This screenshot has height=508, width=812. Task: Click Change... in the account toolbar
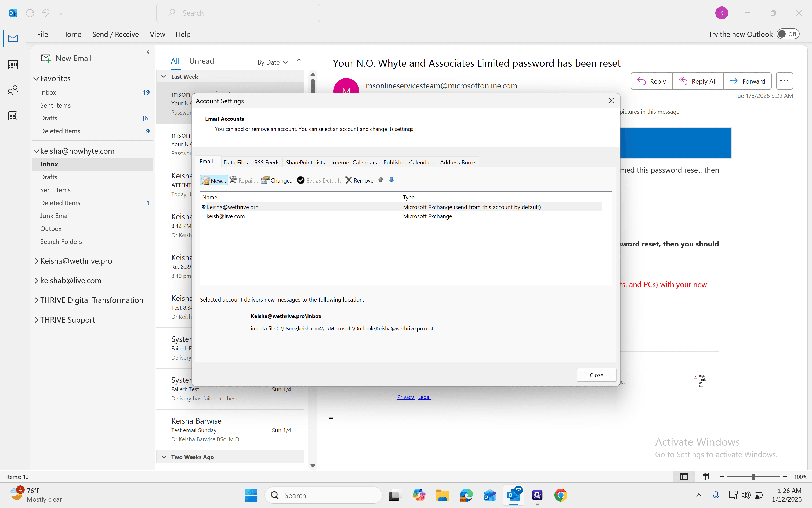[x=277, y=180]
